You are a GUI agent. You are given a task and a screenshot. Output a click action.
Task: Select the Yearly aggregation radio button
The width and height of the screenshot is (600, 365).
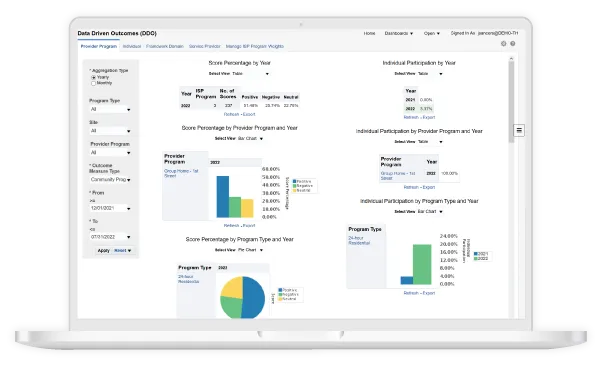93,77
